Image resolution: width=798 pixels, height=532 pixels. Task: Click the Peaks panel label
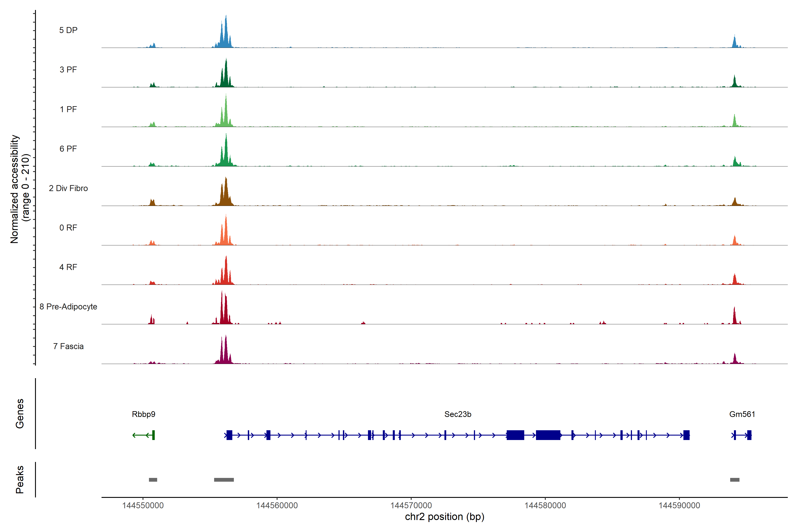click(20, 479)
